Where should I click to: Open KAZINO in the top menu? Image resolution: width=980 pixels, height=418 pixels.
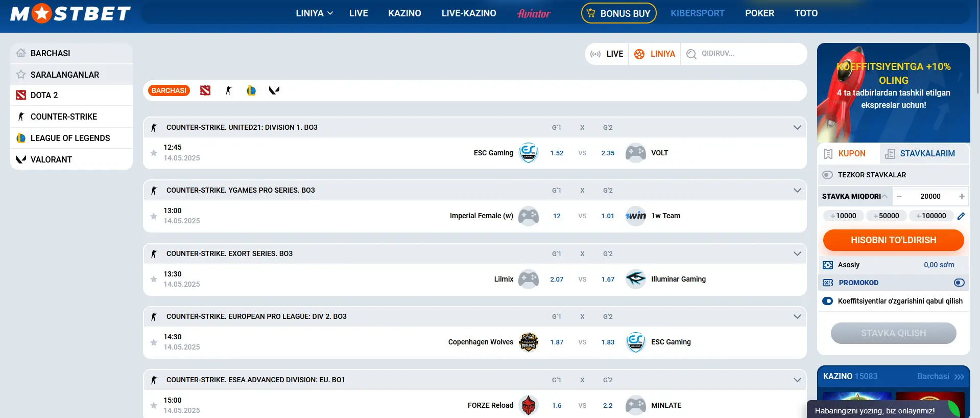click(x=404, y=13)
